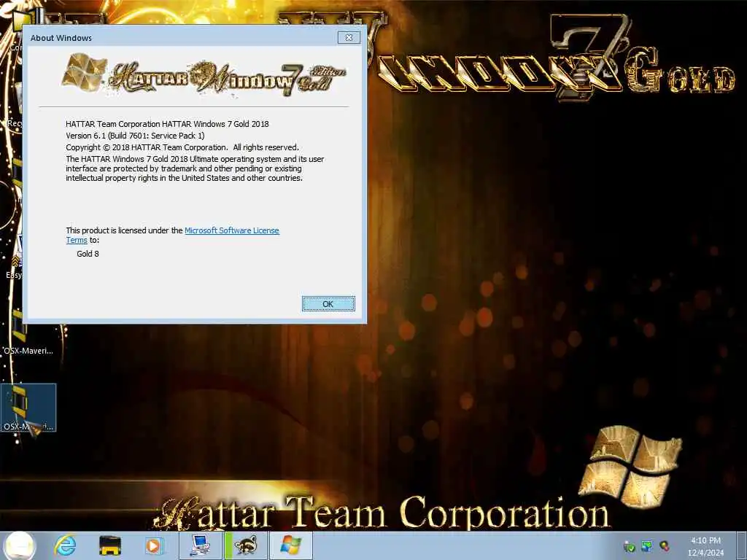
Task: Launch Internet Explorer from the taskbar
Action: coord(65,545)
